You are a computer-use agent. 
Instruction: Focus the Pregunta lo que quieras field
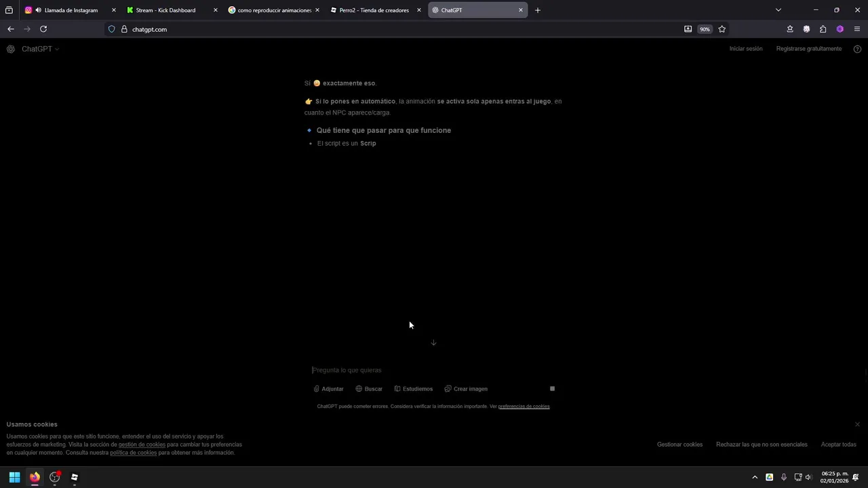(433, 370)
